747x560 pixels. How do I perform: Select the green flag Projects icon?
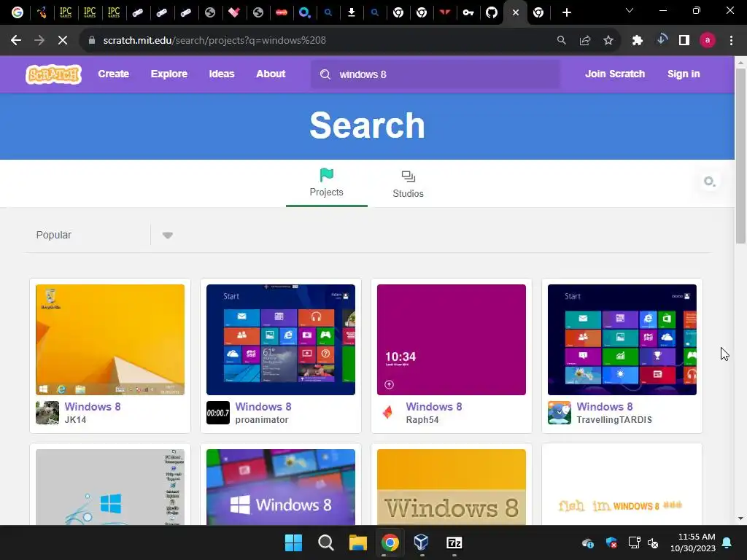tap(326, 175)
